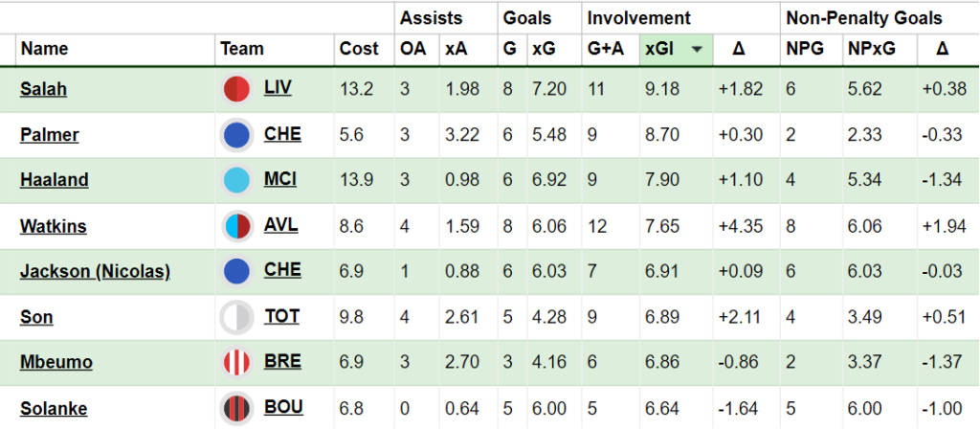Sort by the NPxG column header
The width and height of the screenshot is (980, 431).
click(x=871, y=50)
